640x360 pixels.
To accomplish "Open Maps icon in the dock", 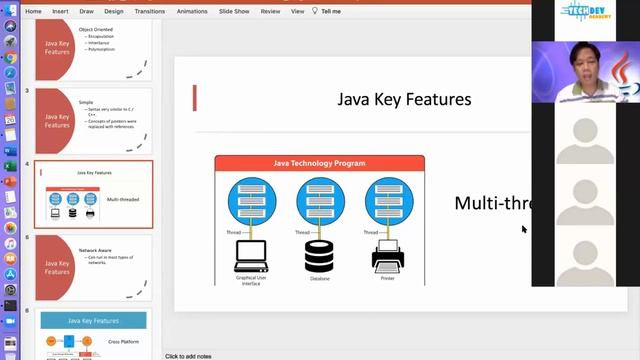I will coord(10,213).
